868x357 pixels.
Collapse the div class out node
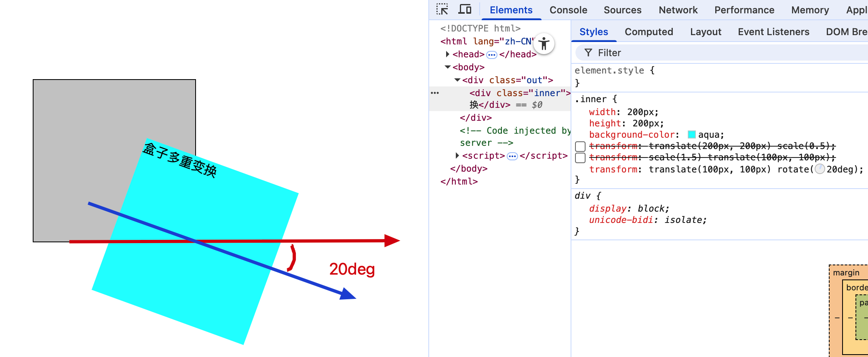tap(457, 80)
